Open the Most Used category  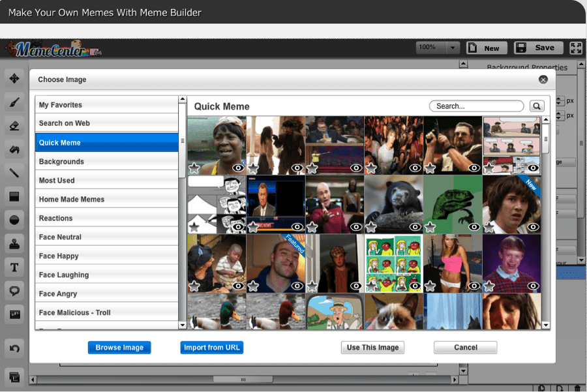107,181
